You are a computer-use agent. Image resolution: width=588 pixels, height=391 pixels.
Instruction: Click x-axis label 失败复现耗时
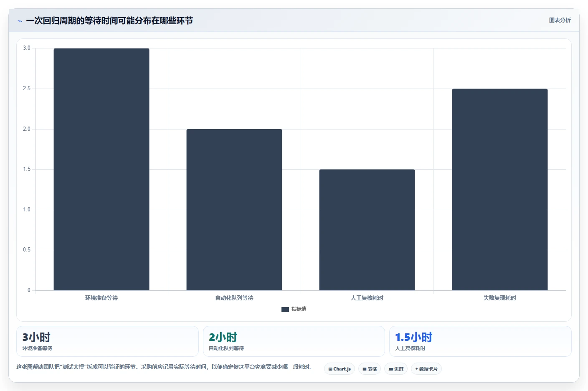pos(500,298)
